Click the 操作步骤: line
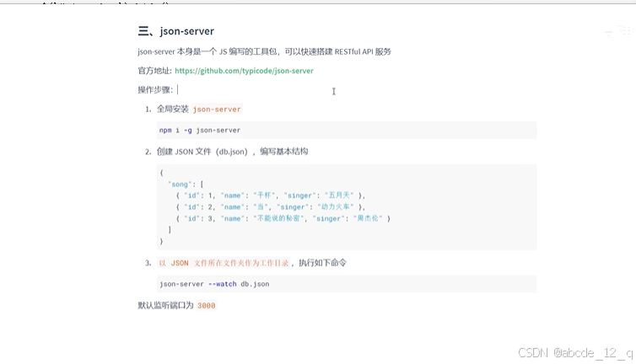The image size is (636, 364). coord(155,89)
